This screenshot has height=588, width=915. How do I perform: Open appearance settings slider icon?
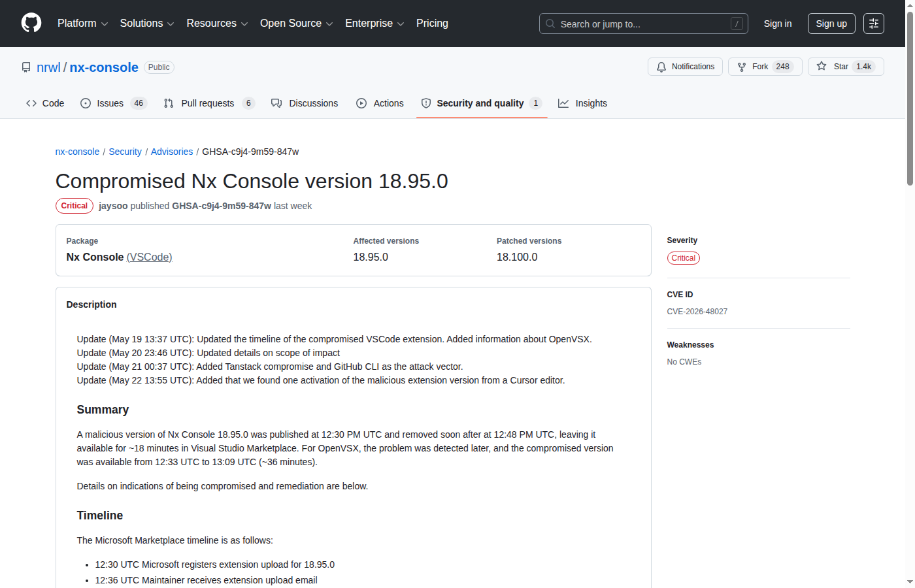874,24
